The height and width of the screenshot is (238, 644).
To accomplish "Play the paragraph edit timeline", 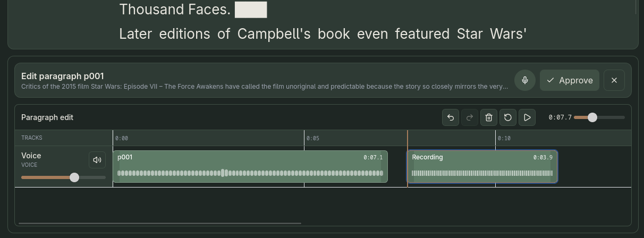I will pos(527,117).
